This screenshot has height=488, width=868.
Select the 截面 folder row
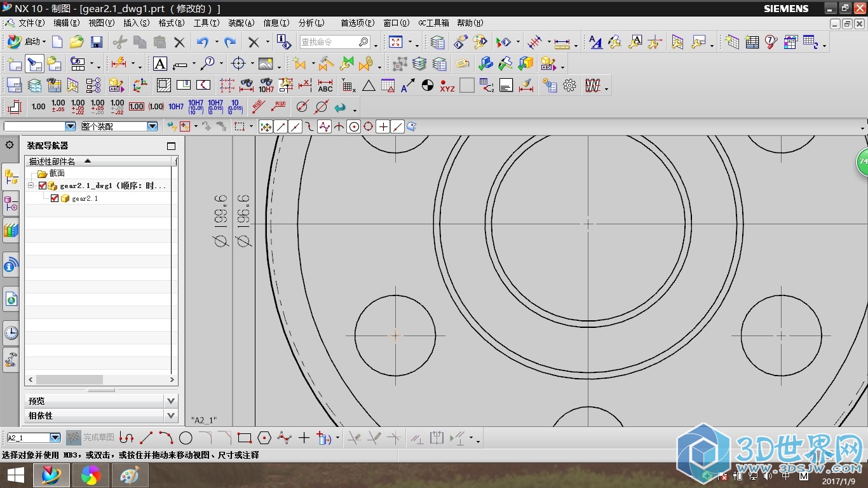pos(98,173)
